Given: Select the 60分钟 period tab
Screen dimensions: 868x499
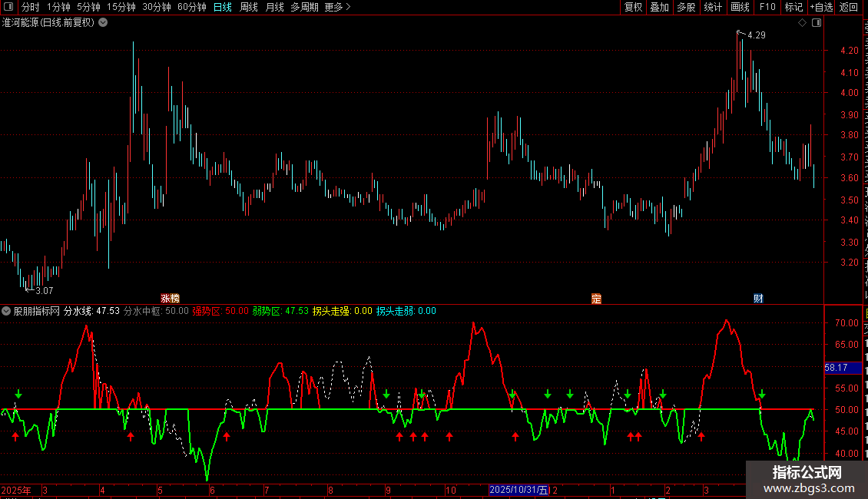Looking at the screenshot, I should 191,7.
